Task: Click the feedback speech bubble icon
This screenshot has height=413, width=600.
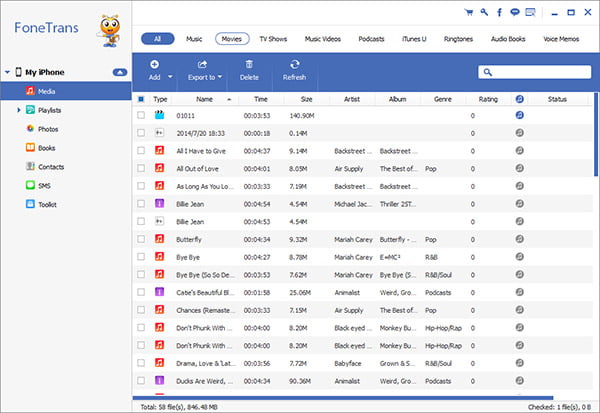Action: [x=515, y=12]
